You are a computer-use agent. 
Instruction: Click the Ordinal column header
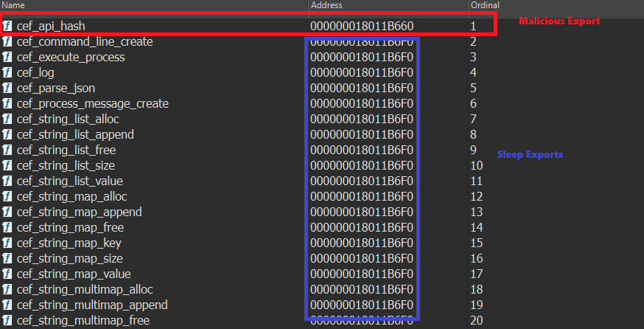[x=484, y=5]
